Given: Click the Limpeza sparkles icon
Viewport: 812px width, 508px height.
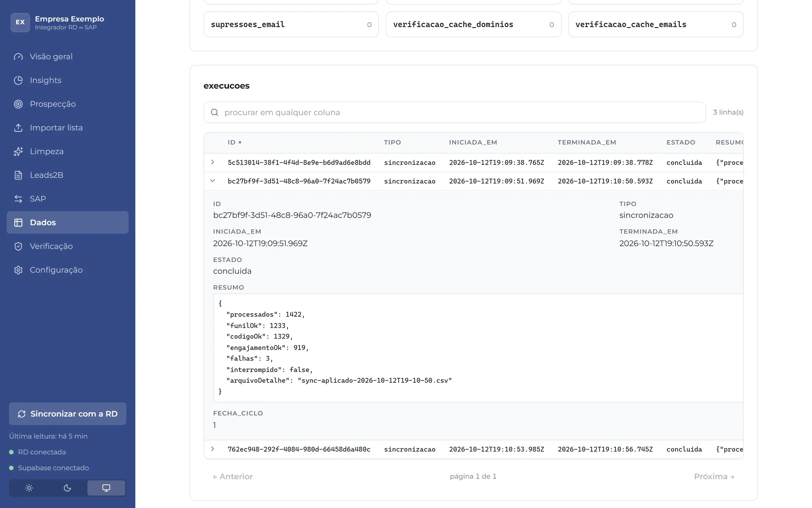Looking at the screenshot, I should tap(18, 151).
